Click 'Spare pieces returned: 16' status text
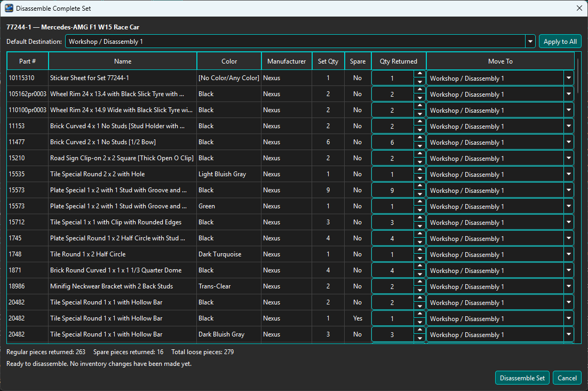Viewport: 588px width, 391px height. pyautogui.click(x=128, y=352)
